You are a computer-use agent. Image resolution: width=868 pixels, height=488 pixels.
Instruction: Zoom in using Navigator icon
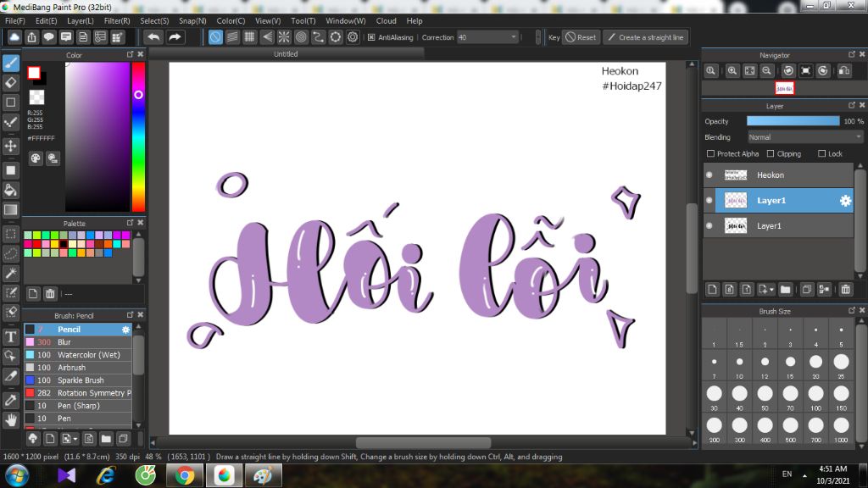(x=732, y=71)
